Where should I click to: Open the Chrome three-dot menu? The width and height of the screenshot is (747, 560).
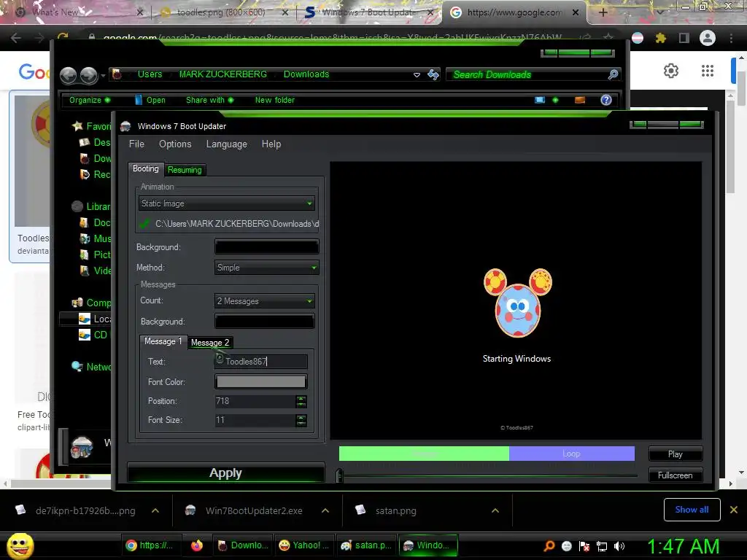coord(731,38)
